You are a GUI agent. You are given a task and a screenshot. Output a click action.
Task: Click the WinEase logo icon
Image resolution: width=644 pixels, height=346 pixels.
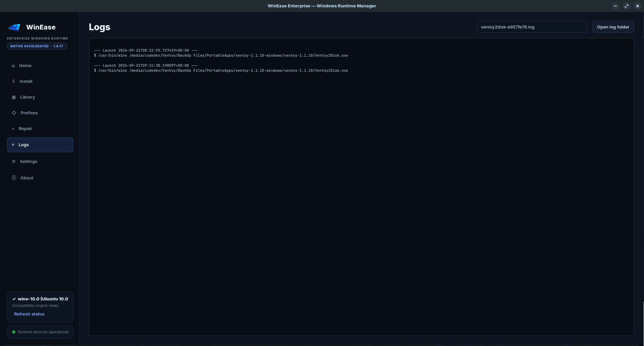14,27
